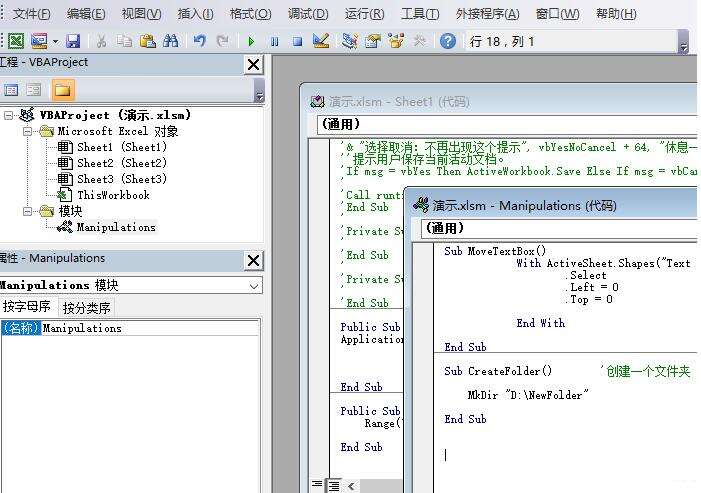Open the 格式(O) menu
The image size is (701, 493).
pos(250,14)
